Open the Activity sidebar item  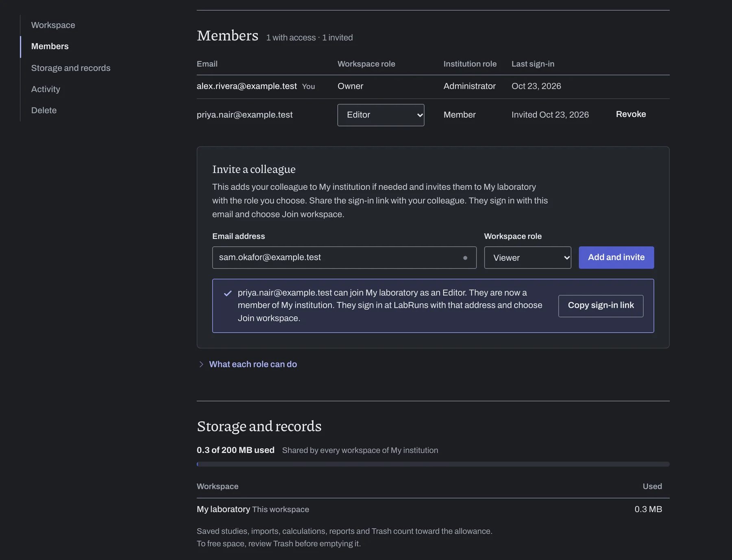pyautogui.click(x=46, y=89)
